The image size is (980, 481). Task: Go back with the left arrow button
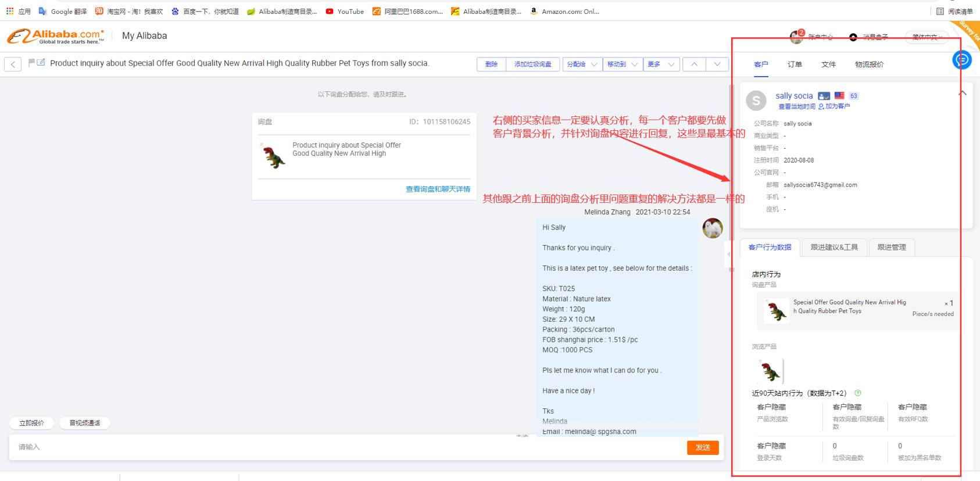[x=13, y=64]
